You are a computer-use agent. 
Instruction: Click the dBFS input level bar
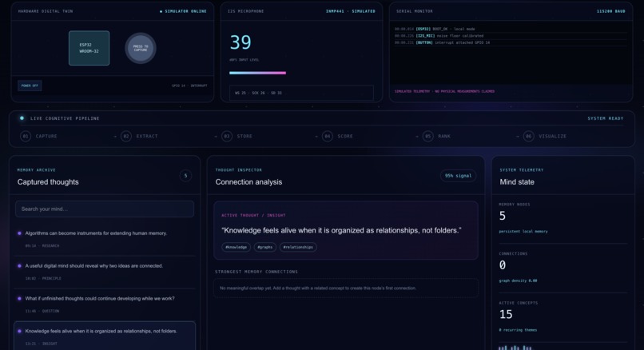[257, 73]
